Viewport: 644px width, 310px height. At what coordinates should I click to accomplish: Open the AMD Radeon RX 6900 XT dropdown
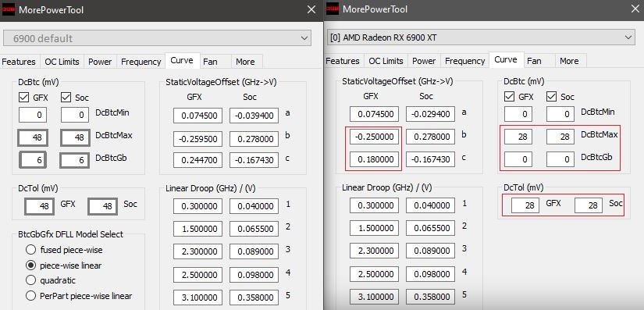pos(481,37)
